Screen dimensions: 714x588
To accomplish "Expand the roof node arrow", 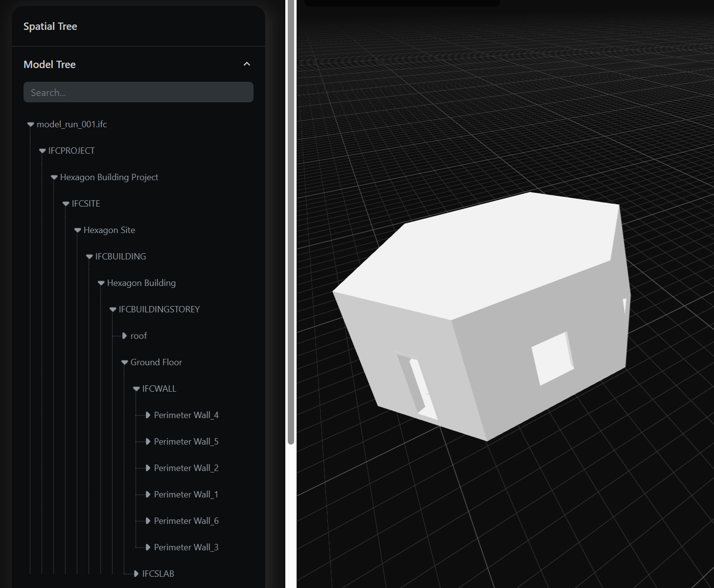I will (x=125, y=336).
